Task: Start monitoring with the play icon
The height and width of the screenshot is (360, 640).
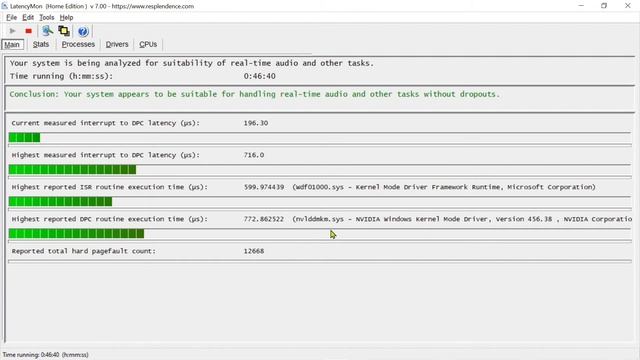Action: click(12, 31)
